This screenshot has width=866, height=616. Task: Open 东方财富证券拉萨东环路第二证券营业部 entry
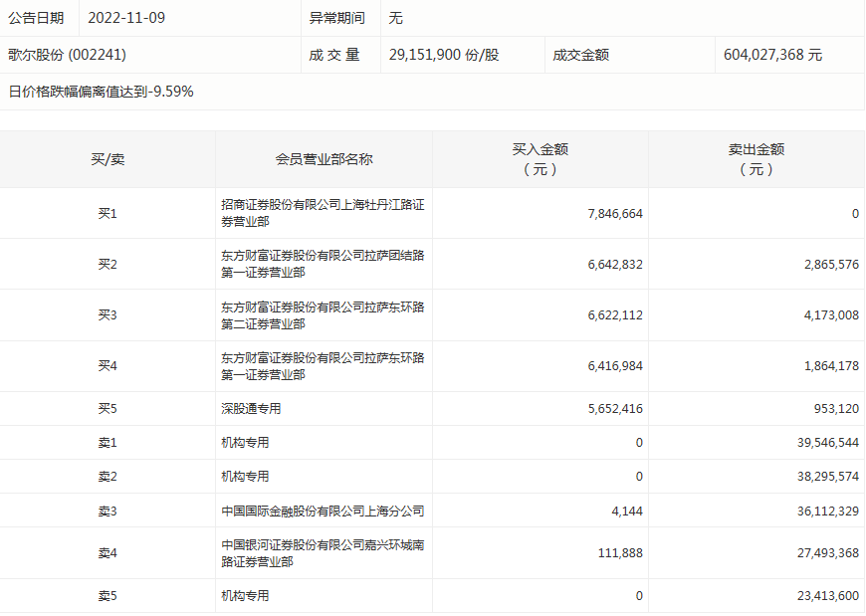tap(323, 315)
